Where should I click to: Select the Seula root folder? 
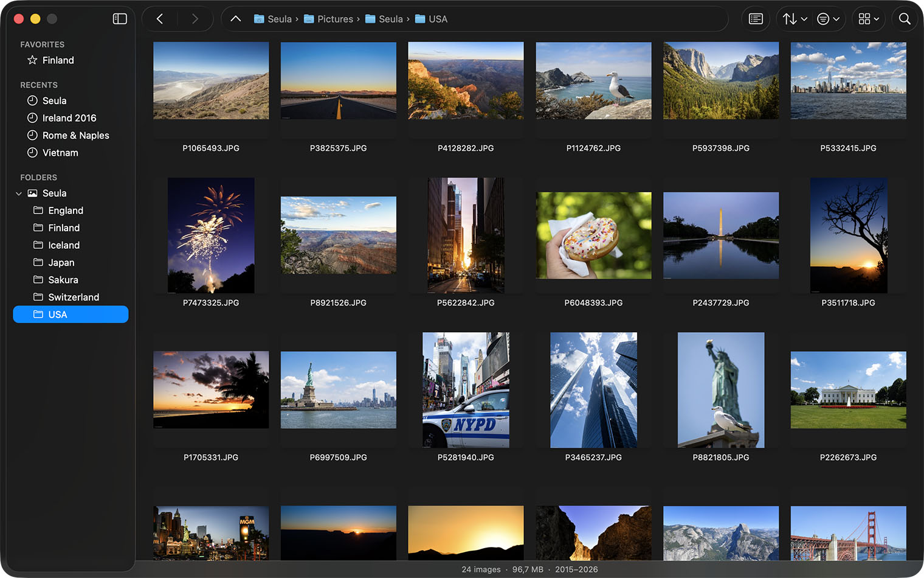[71, 193]
